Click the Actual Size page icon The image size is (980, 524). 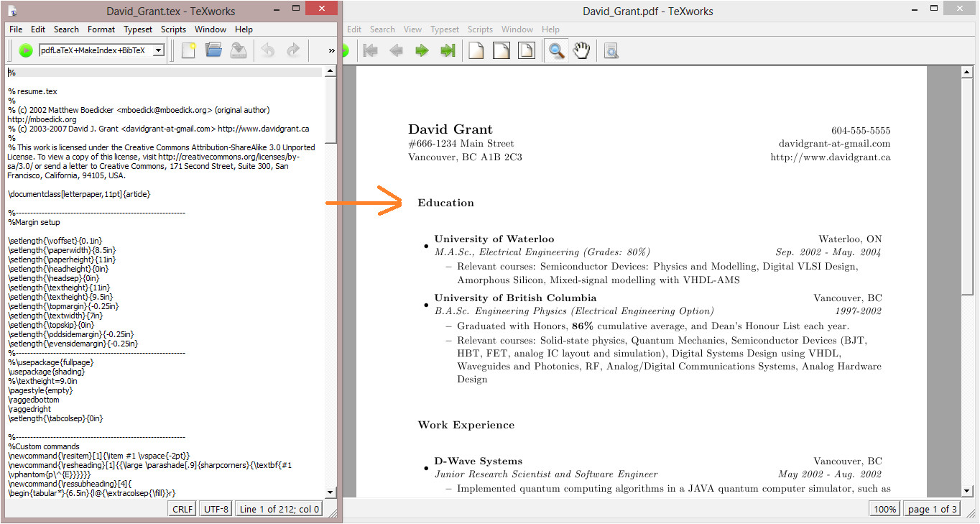(476, 50)
